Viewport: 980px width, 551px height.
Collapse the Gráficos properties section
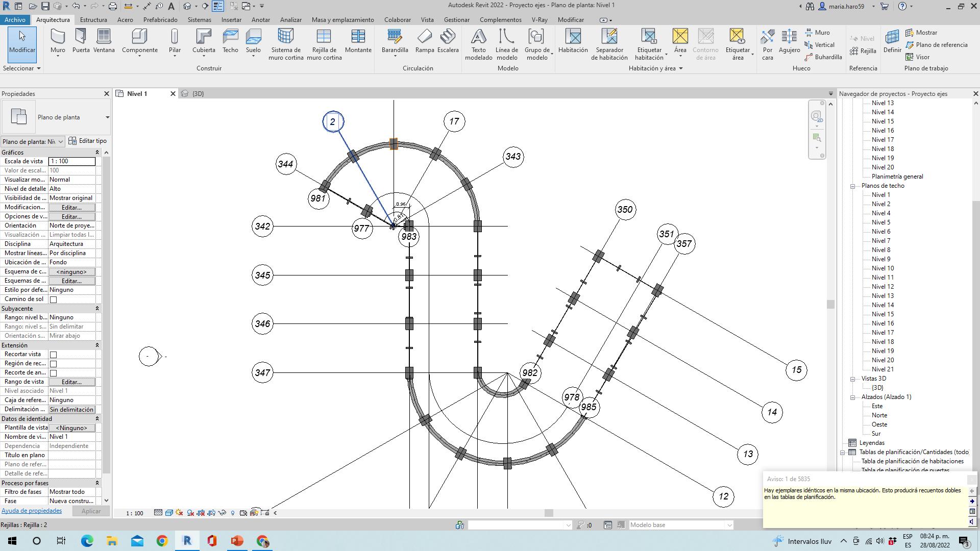click(97, 153)
